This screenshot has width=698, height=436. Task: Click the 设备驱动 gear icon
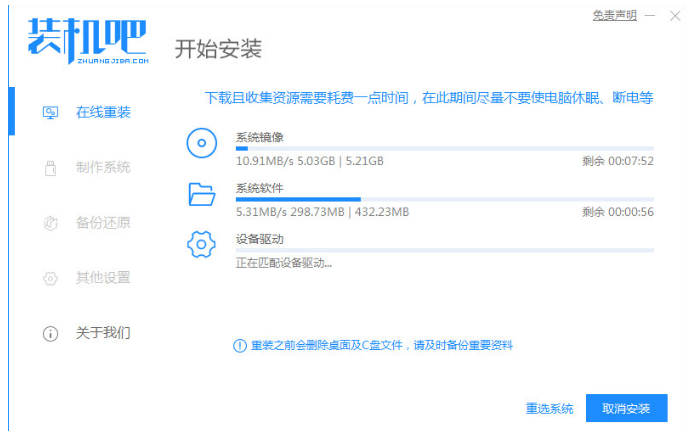click(x=202, y=244)
